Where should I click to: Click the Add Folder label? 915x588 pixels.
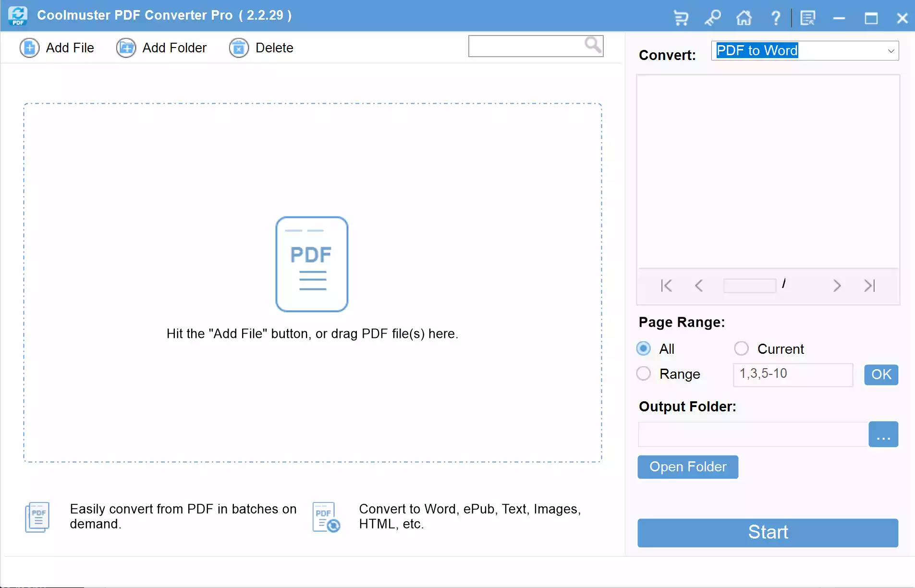point(174,48)
